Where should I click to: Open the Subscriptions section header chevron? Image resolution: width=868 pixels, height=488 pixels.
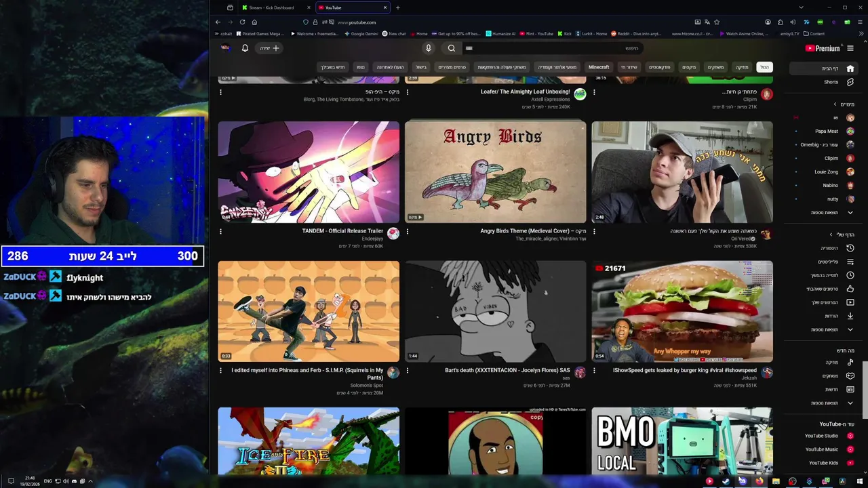[835, 104]
